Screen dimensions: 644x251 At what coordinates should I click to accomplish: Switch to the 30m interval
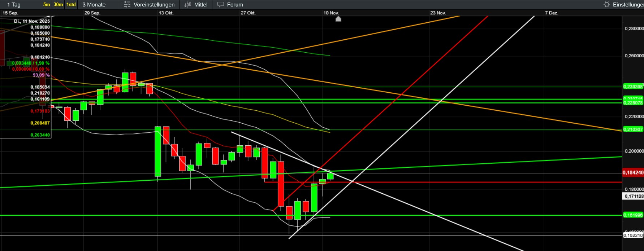(x=58, y=5)
